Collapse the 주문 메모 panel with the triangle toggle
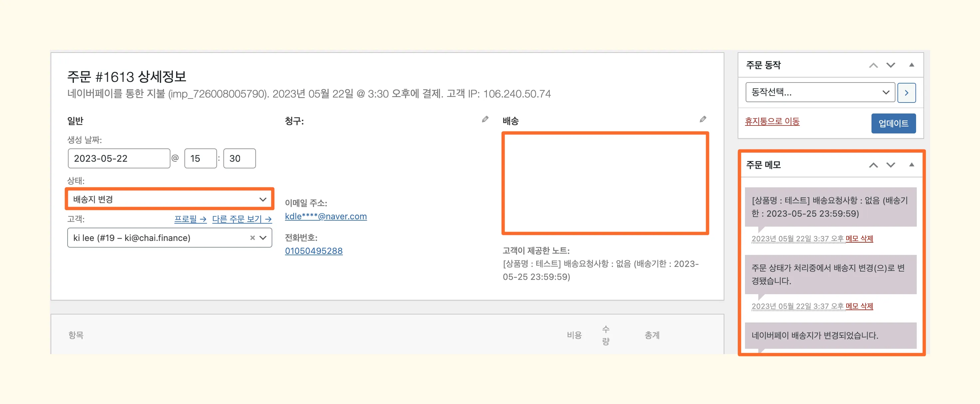Viewport: 980px width, 404px height. pyautogui.click(x=911, y=165)
